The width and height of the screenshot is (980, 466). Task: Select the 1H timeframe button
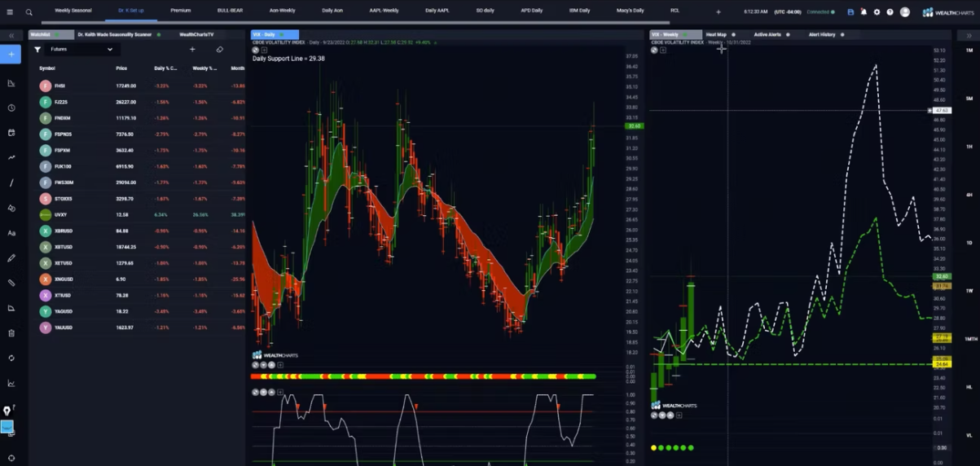[x=969, y=147]
